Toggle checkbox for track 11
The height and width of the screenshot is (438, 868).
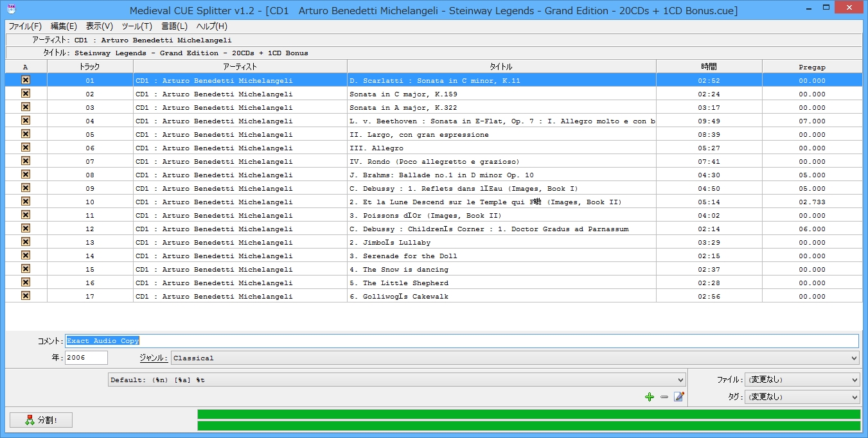tap(26, 215)
